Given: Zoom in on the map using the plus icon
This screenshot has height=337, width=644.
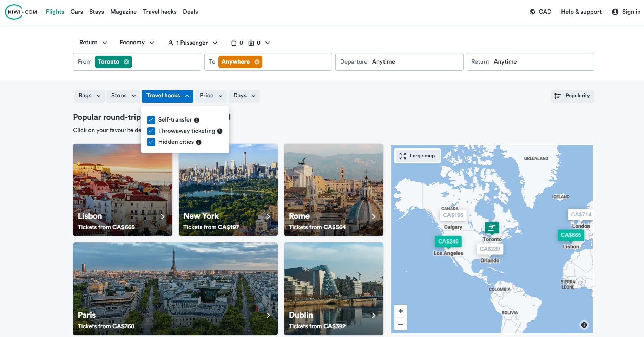Looking at the screenshot, I should pyautogui.click(x=400, y=311).
